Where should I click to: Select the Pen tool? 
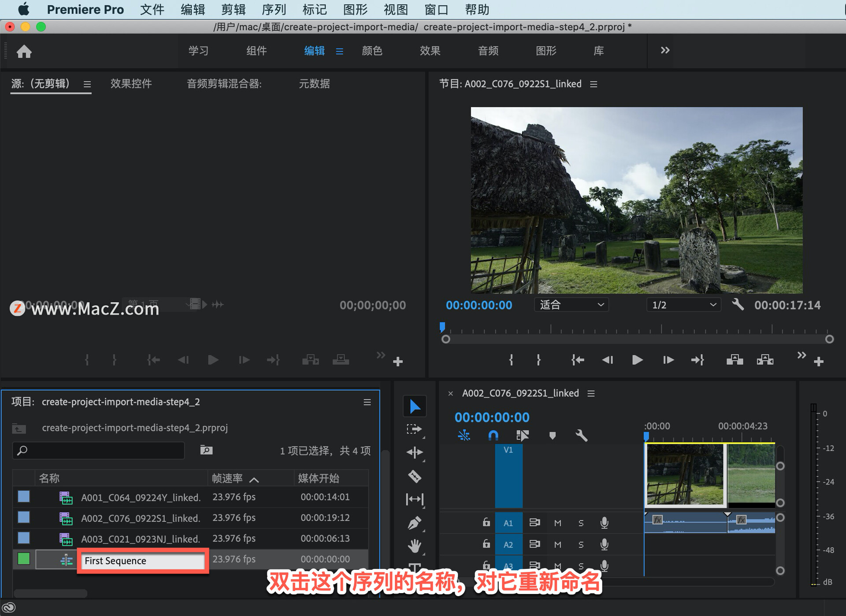pyautogui.click(x=414, y=523)
